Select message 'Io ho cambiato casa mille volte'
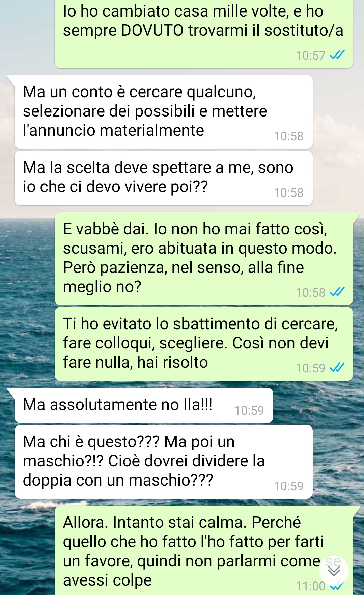This screenshot has width=364, height=595. (204, 33)
